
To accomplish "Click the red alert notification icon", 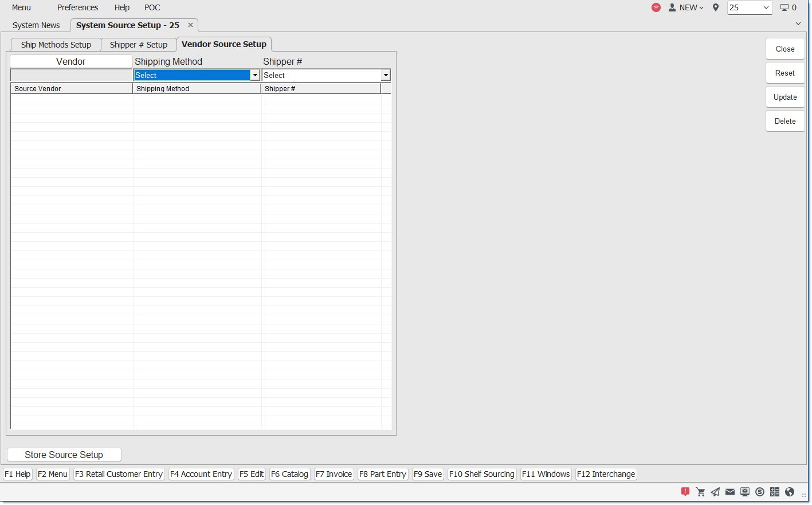I will [x=685, y=492].
